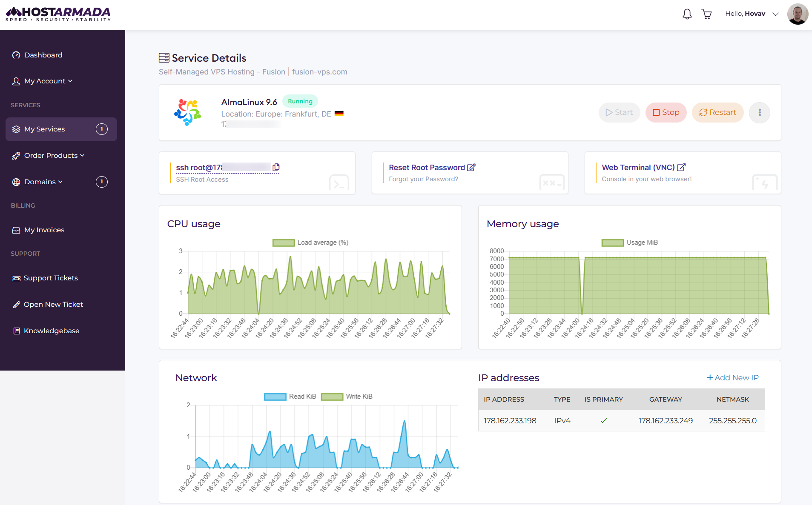Click the primary IP checkmark
The height and width of the screenshot is (505, 812).
[604, 421]
